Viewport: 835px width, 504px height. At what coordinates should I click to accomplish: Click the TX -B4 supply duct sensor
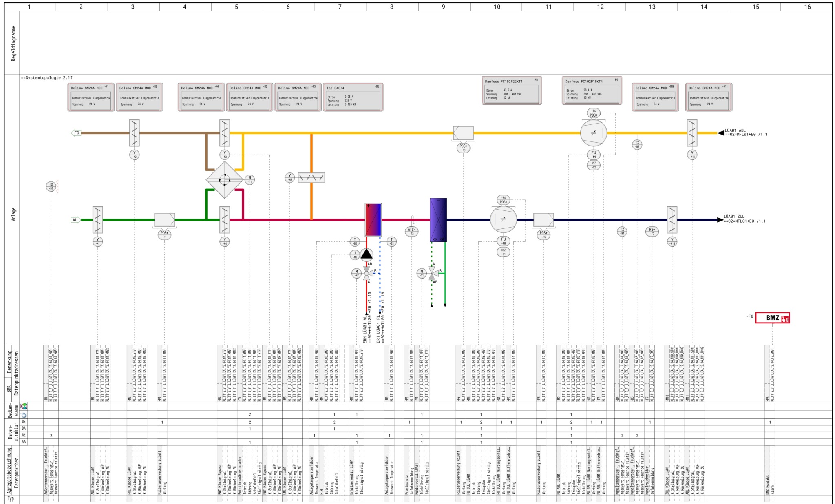coord(622,232)
